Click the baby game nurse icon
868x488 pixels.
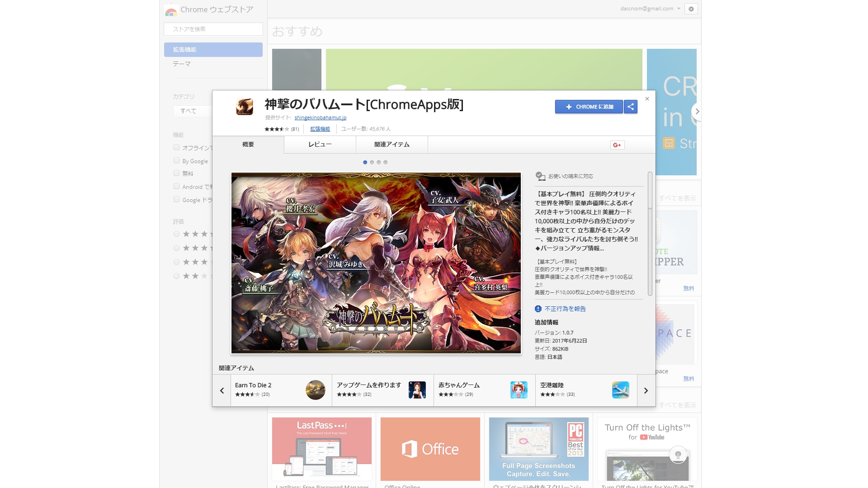click(519, 389)
